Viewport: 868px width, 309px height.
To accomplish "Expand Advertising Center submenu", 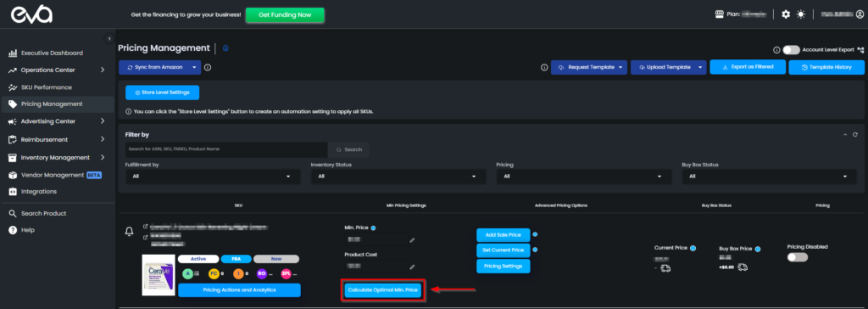I will (x=103, y=121).
